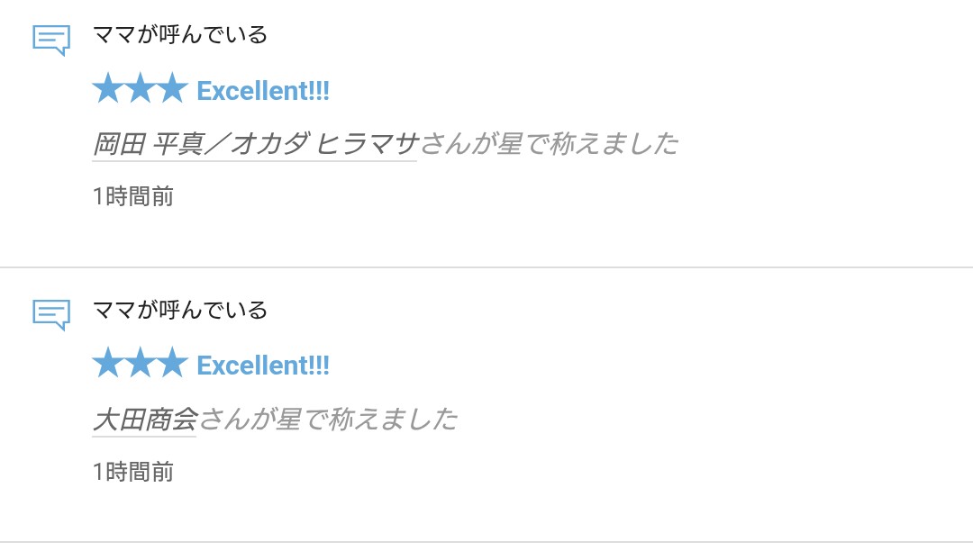Screen dimensions: 973x560
Task: Click second star in the top rating
Action: 141,88
